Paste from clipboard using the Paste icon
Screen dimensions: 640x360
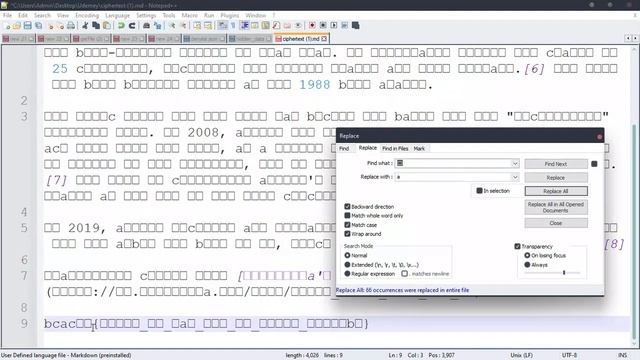pos(107,25)
